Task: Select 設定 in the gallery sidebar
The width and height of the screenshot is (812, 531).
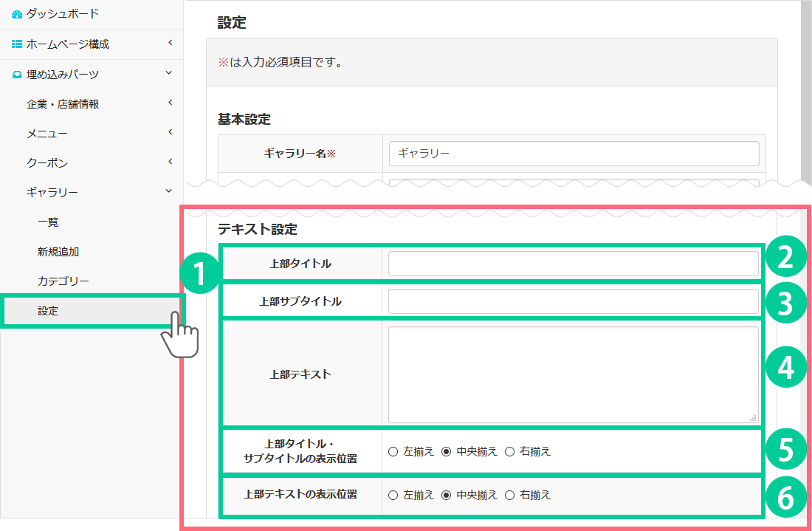Action: click(48, 311)
